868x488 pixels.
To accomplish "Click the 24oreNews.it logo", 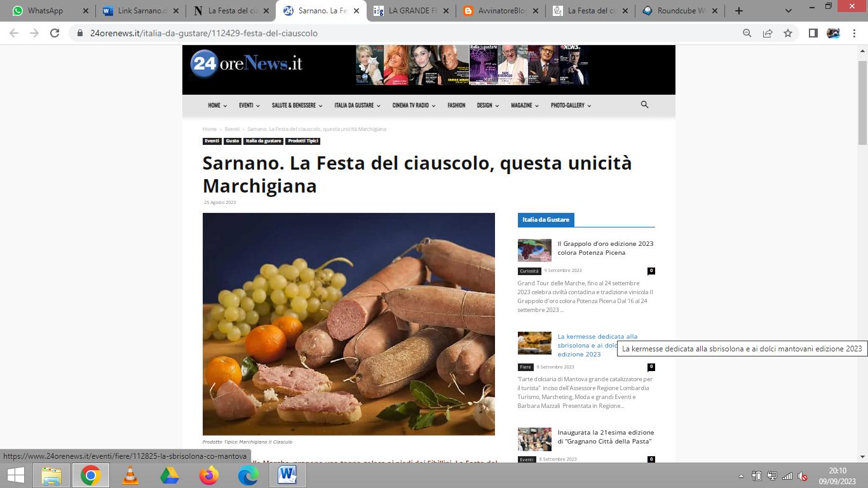I will (246, 64).
